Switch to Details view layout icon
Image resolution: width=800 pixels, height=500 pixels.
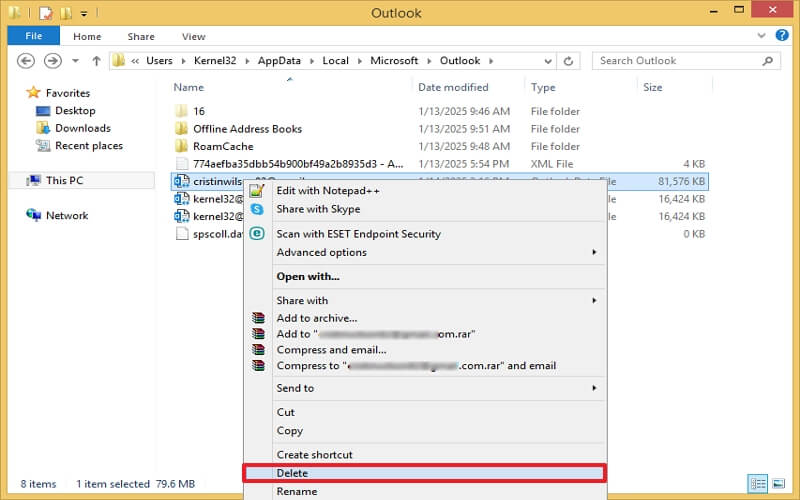pos(758,483)
